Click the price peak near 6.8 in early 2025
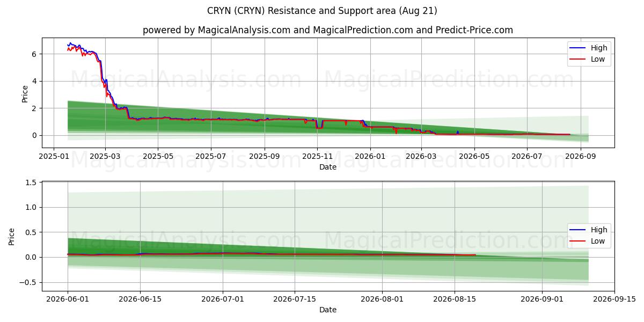The height and width of the screenshot is (322, 644). [x=70, y=43]
